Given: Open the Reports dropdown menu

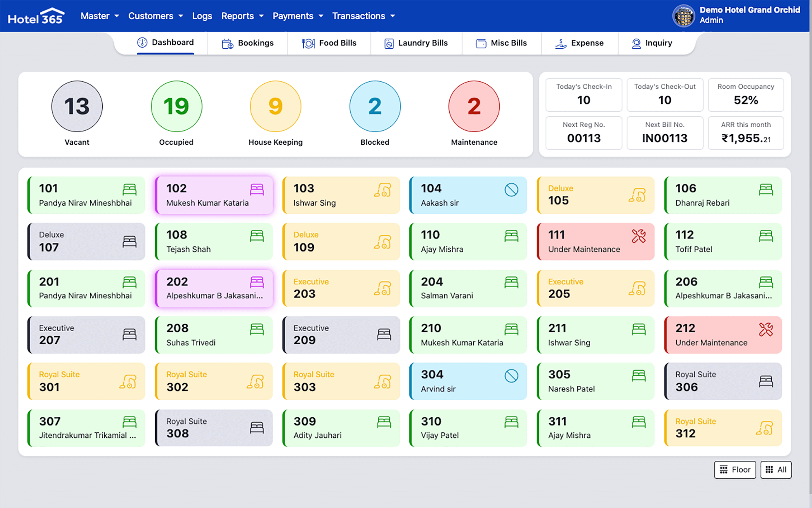Looking at the screenshot, I should (x=242, y=16).
